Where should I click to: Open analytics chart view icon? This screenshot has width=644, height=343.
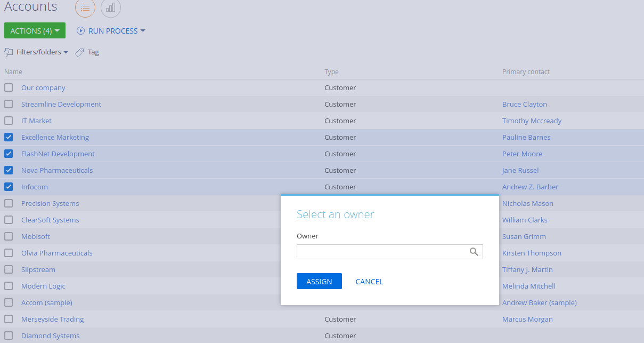point(111,7)
